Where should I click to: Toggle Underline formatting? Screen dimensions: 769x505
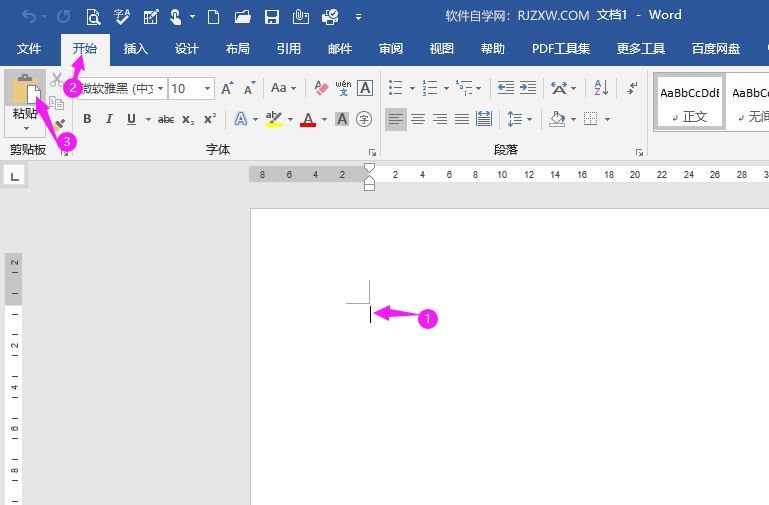(131, 119)
